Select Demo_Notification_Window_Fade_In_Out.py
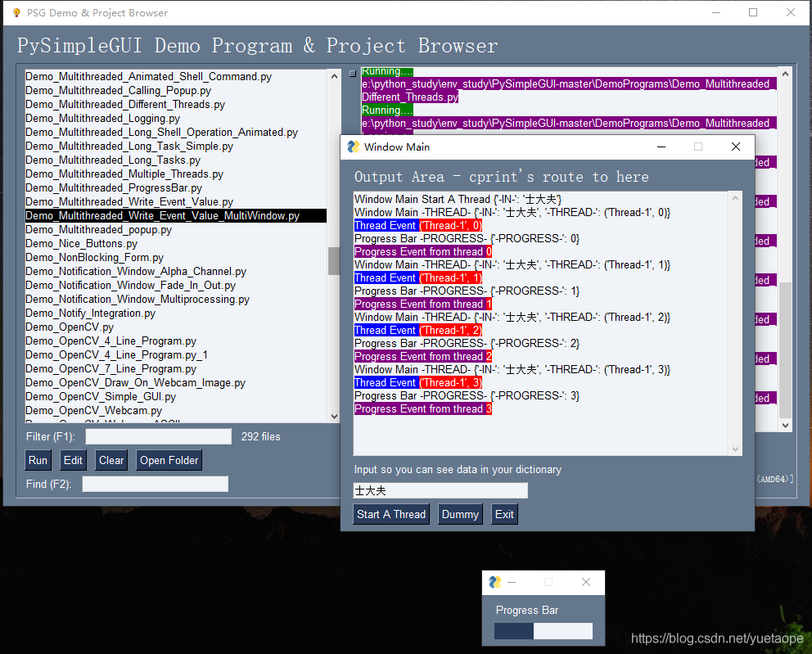This screenshot has width=812, height=654. tap(175, 286)
